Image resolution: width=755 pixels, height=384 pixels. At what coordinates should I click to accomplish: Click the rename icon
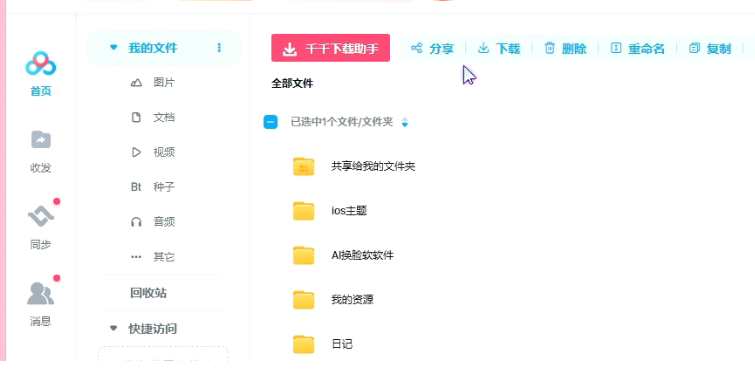pyautogui.click(x=616, y=48)
